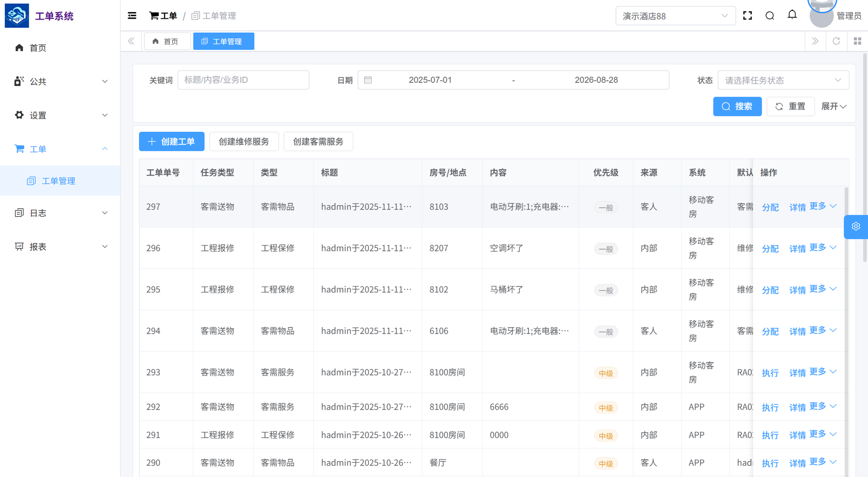Image resolution: width=868 pixels, height=477 pixels.
Task: Expand the 设置 sidebar menu
Action: 60,115
